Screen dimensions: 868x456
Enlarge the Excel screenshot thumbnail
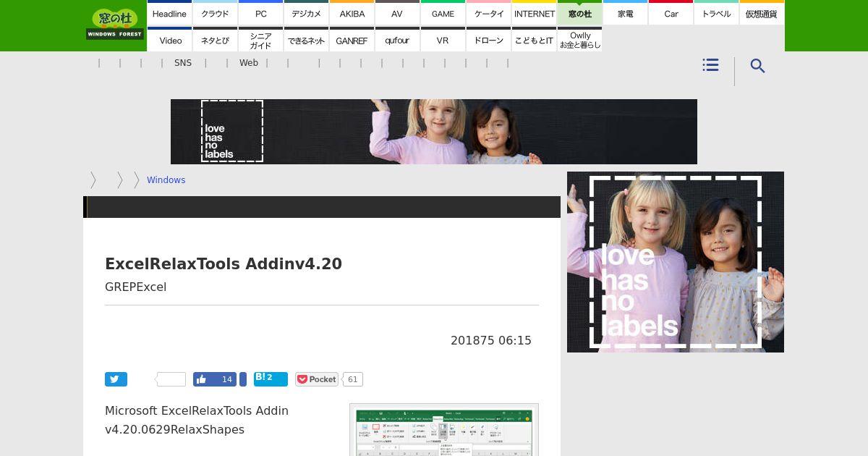pos(444,430)
